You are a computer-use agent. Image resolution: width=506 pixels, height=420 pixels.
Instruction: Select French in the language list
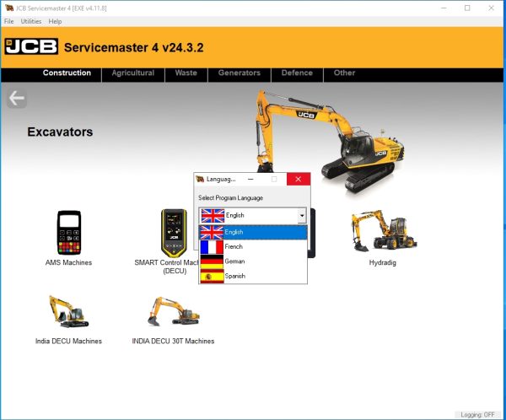click(253, 247)
